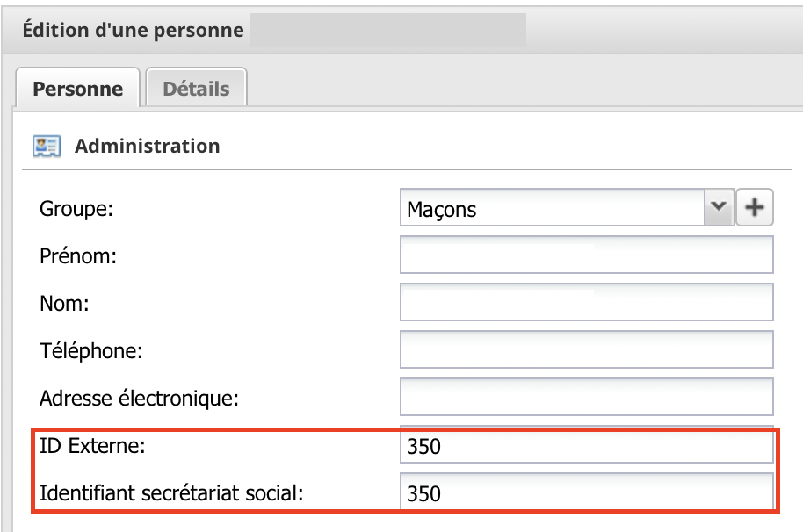Click the Téléphone label text
Image resolution: width=803 pixels, height=532 pixels.
(x=91, y=351)
